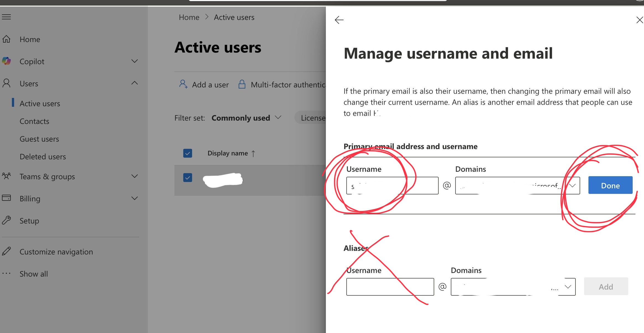The image size is (644, 333).
Task: Uncheck the selected user row checkbox
Action: pos(188,178)
